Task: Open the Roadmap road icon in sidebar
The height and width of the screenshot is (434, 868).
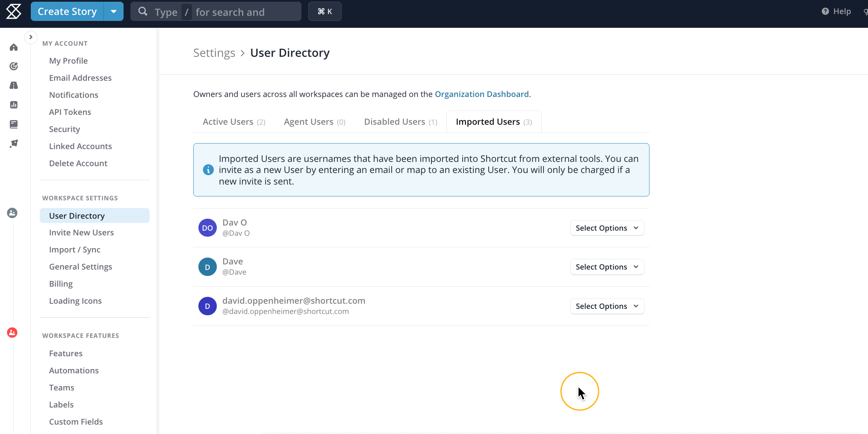Action: [x=14, y=85]
